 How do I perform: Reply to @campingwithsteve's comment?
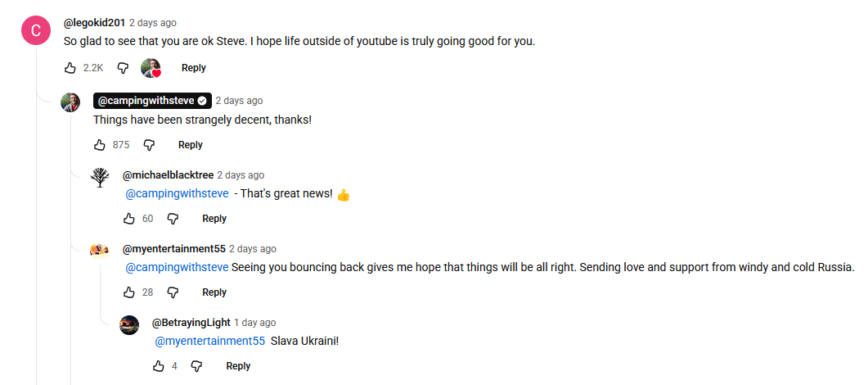point(191,145)
